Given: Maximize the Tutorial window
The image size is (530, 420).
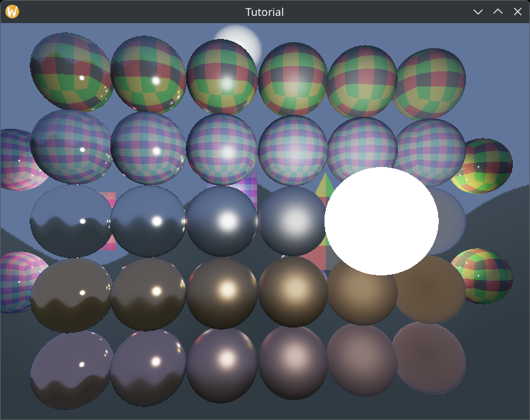Looking at the screenshot, I should [x=498, y=12].
